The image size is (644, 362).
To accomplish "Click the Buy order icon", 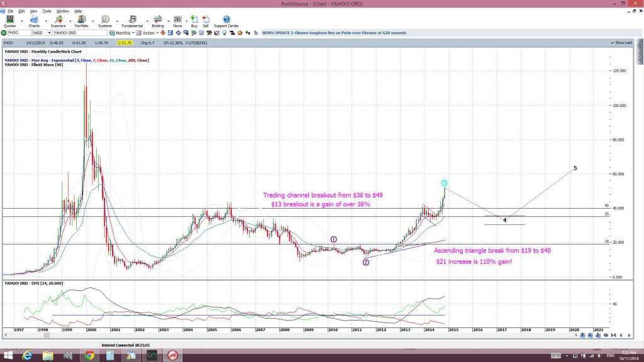I will [194, 21].
